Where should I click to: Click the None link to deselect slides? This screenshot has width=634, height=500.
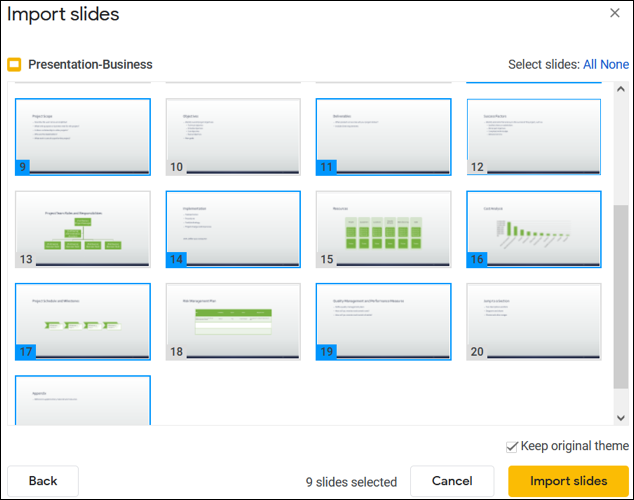point(615,65)
